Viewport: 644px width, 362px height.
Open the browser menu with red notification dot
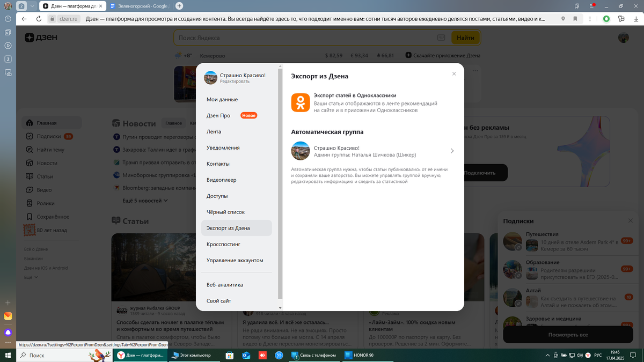click(592, 6)
